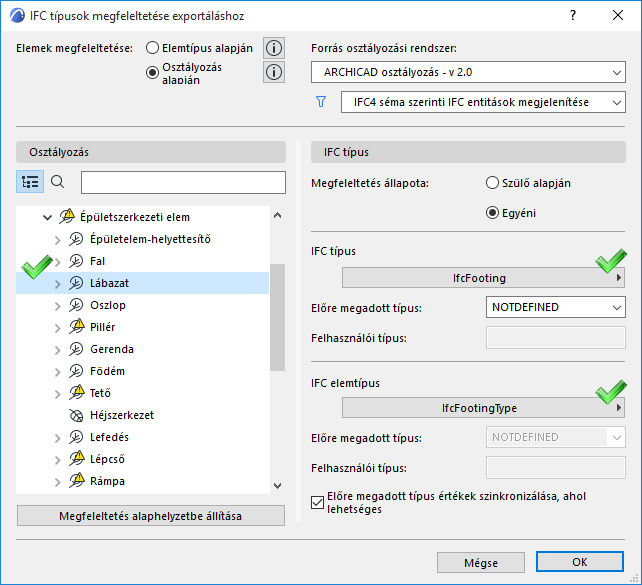Select the Elemtípus alapján radio button
642x585 pixels.
tap(153, 48)
